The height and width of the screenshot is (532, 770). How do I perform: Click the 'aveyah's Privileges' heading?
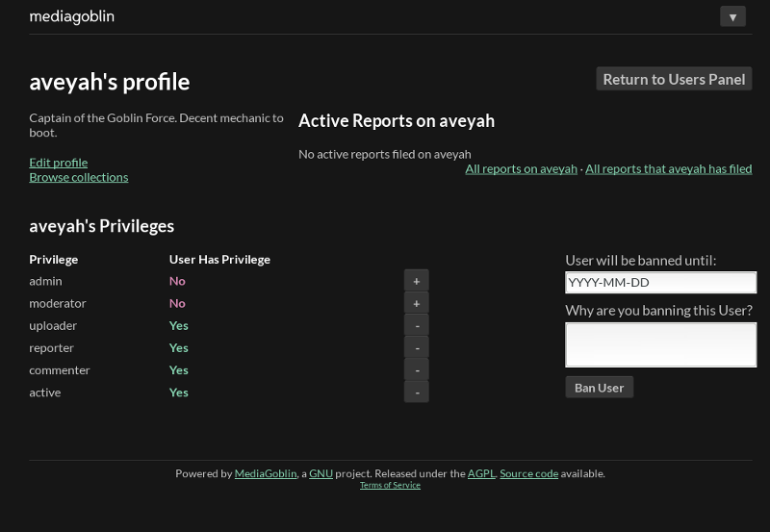click(x=102, y=226)
